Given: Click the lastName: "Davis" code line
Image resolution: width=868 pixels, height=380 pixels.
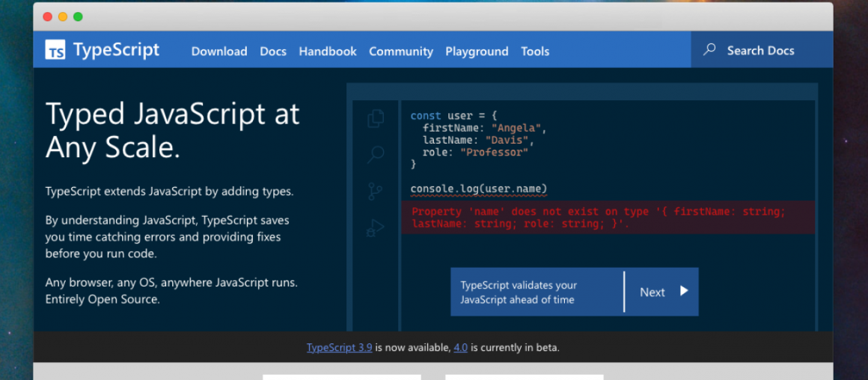Looking at the screenshot, I should click(x=479, y=141).
